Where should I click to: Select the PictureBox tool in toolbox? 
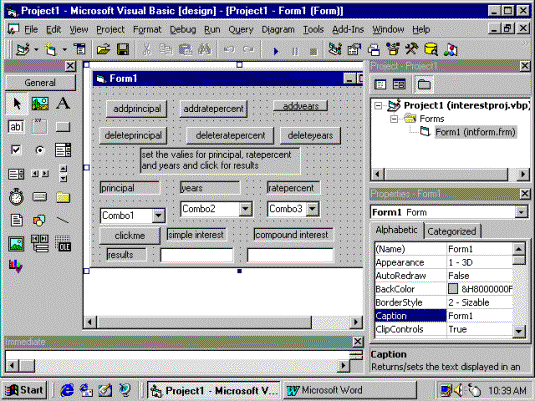pos(40,103)
